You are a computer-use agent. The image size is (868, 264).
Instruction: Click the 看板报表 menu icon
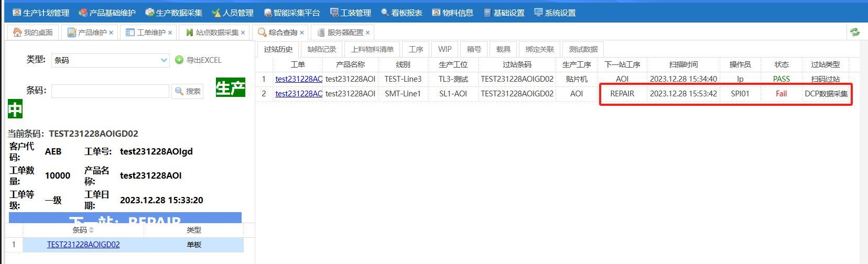point(385,13)
